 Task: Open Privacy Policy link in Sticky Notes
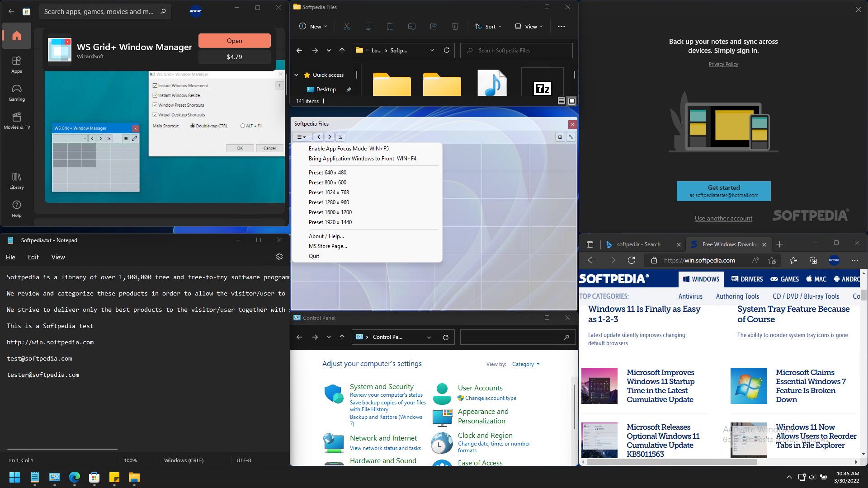pyautogui.click(x=723, y=64)
